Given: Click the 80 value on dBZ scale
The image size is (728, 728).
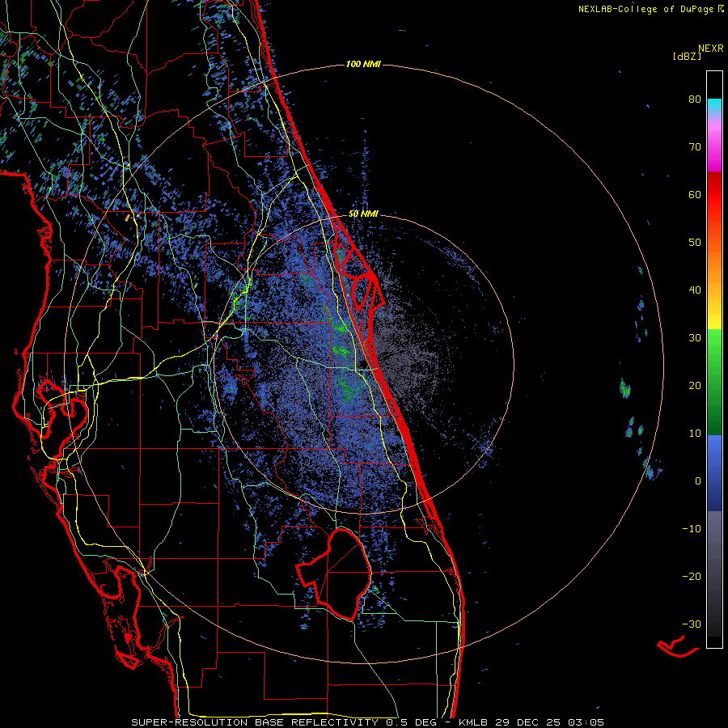Looking at the screenshot, I should 695,99.
